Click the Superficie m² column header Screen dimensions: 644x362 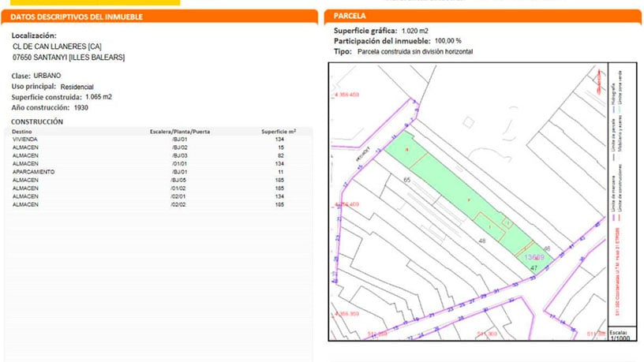point(279,132)
